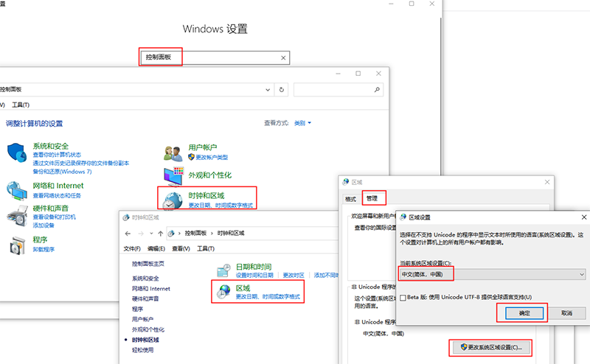Go back in 时钟和区域 window

(x=128, y=234)
